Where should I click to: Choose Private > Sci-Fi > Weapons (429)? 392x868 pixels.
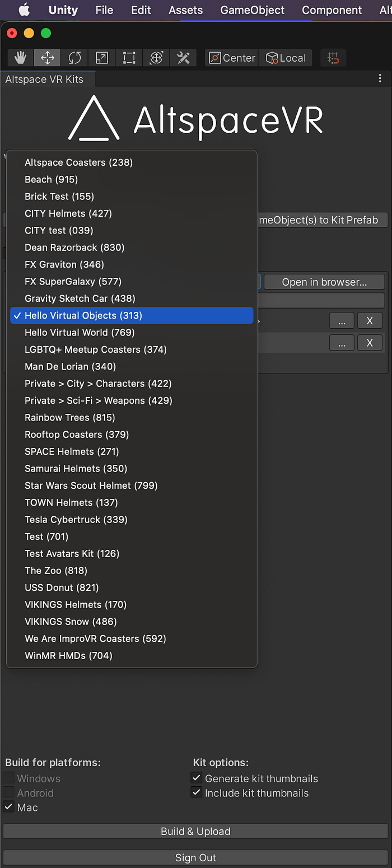click(132, 400)
